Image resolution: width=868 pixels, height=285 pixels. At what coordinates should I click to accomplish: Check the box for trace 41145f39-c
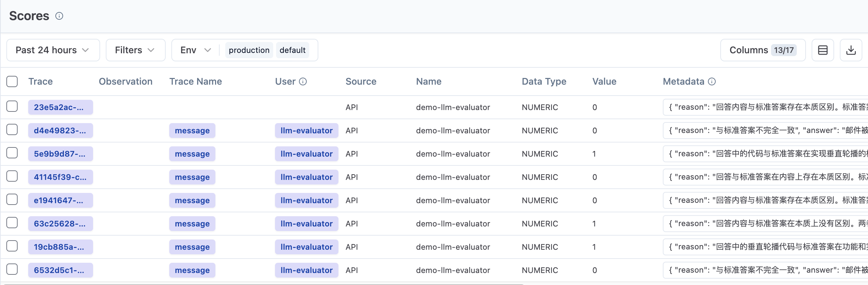point(12,176)
